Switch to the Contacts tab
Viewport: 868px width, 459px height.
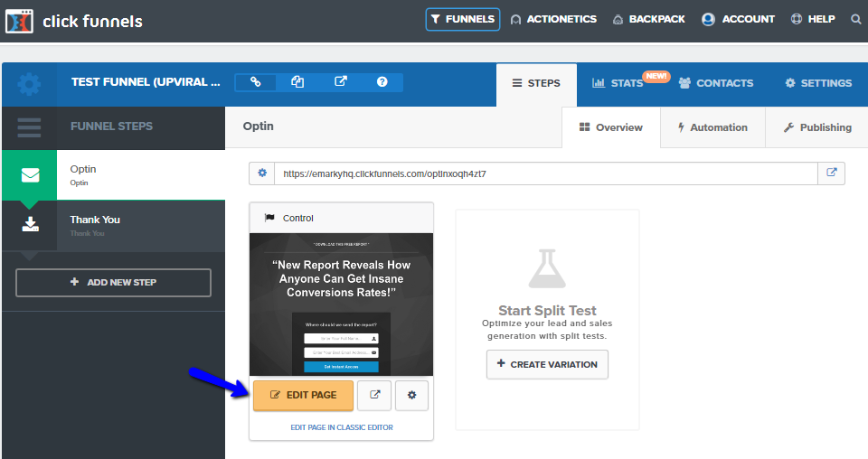pos(716,83)
